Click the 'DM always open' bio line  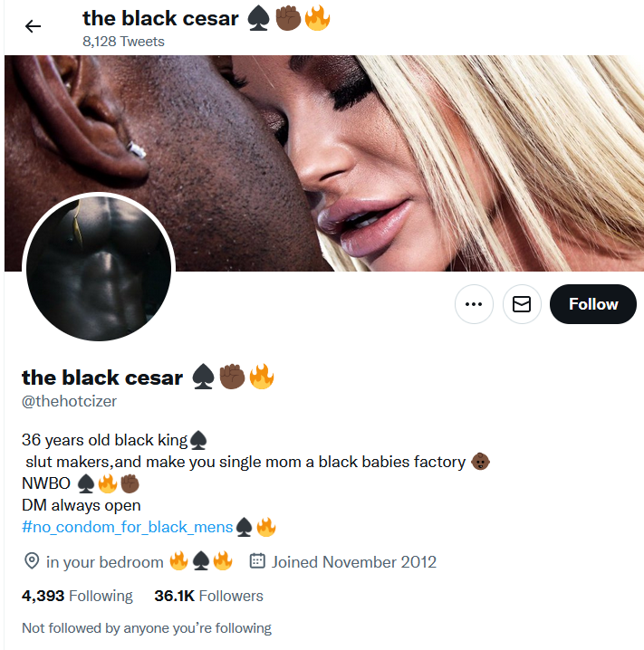[x=82, y=505]
